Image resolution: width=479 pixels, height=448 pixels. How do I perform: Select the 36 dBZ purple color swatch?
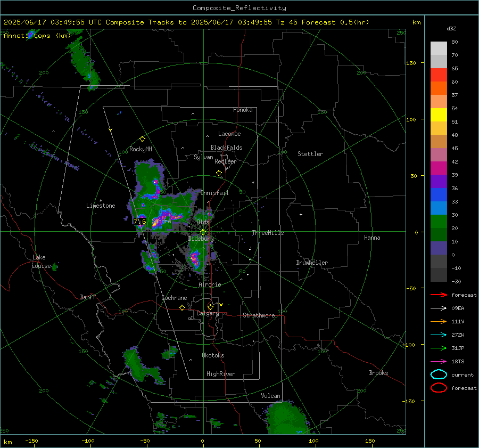point(439,181)
